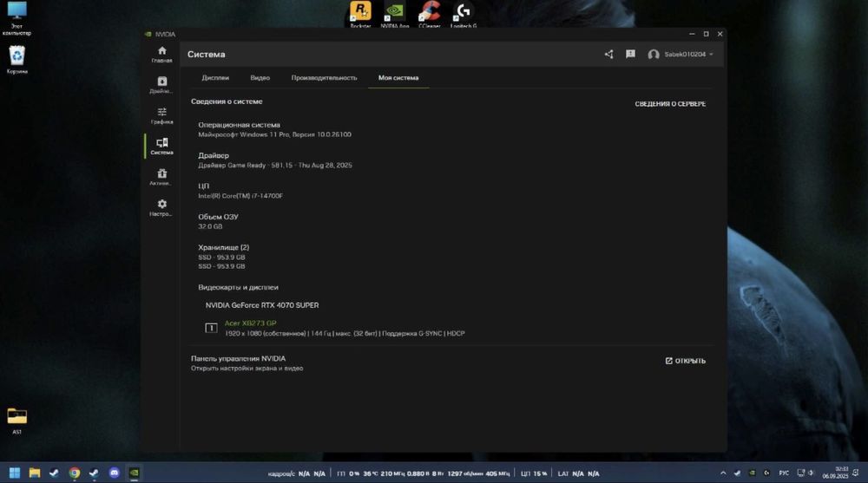Open NVIDIA App desktop shortcut

coord(395,15)
